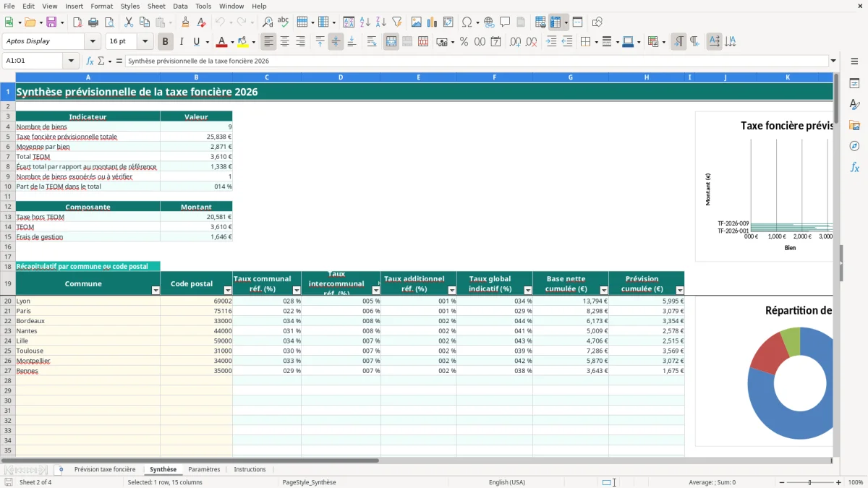Click the Print icon
The width and height of the screenshot is (868, 488).
(93, 22)
